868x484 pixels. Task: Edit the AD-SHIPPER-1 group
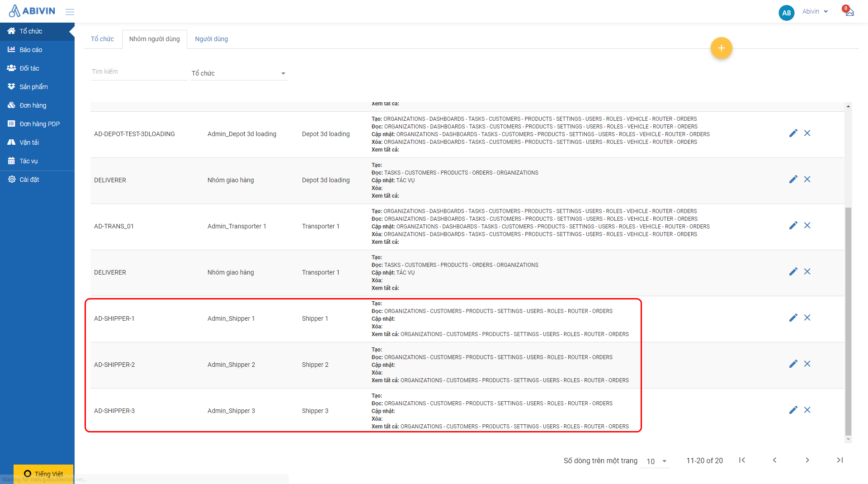(793, 318)
